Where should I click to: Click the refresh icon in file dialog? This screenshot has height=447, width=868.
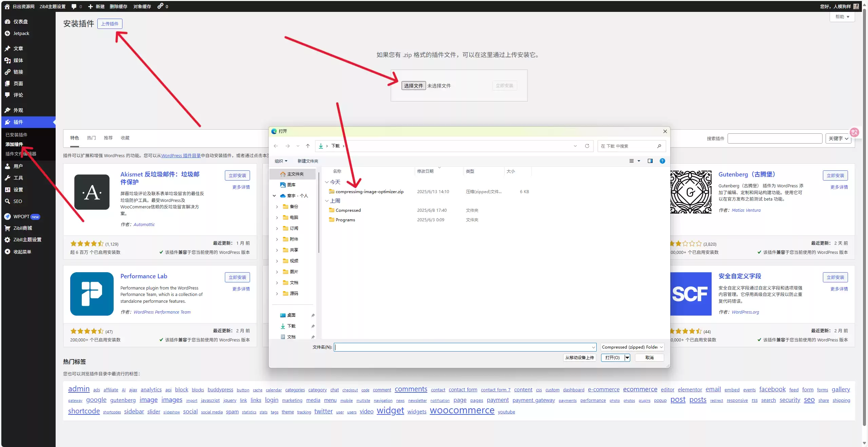coord(587,146)
